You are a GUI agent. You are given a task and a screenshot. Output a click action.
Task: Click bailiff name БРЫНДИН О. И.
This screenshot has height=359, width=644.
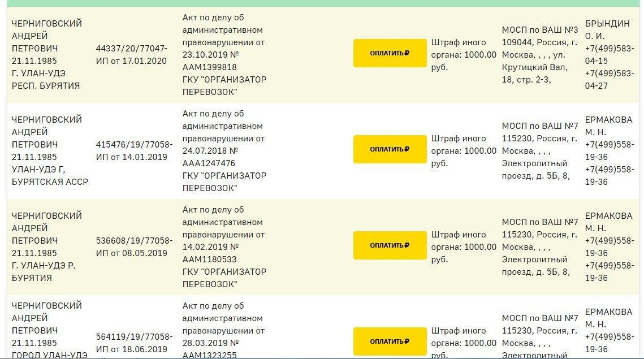[607, 29]
